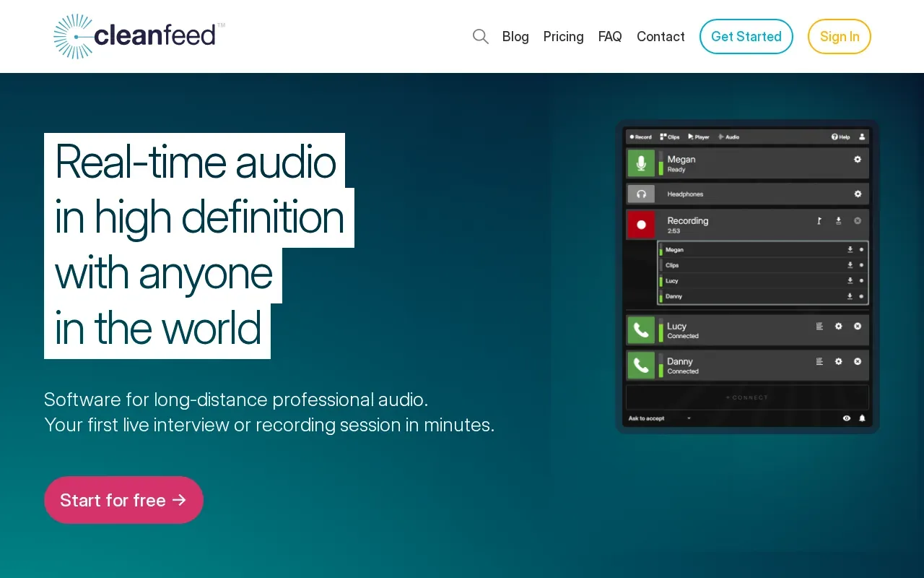Open Danny's settings gear
Image resolution: width=924 pixels, height=578 pixels.
839,361
